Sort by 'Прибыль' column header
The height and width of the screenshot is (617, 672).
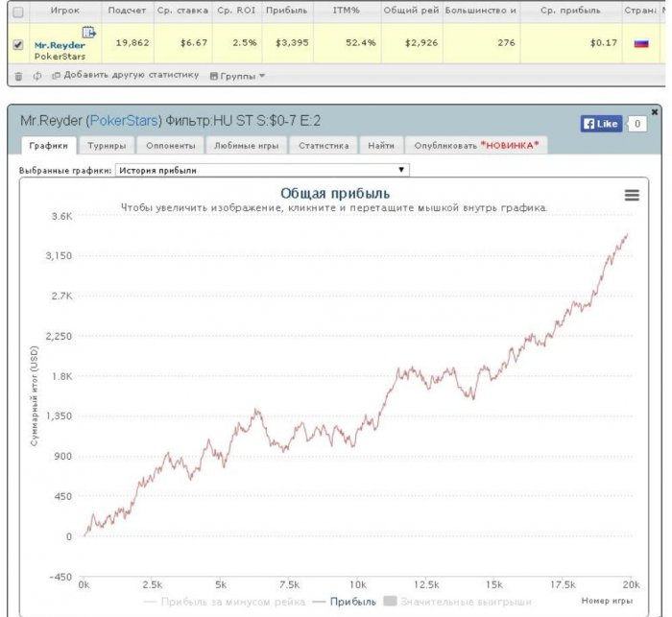[x=287, y=11]
